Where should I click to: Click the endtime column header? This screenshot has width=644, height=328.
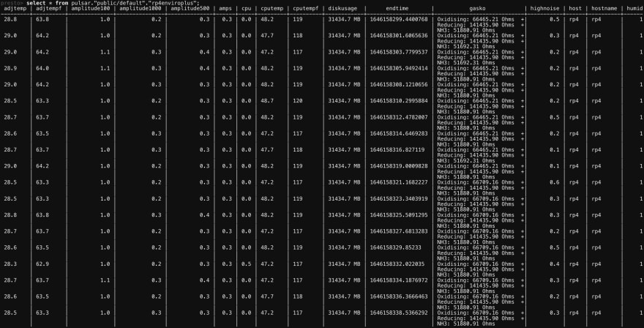397,8
